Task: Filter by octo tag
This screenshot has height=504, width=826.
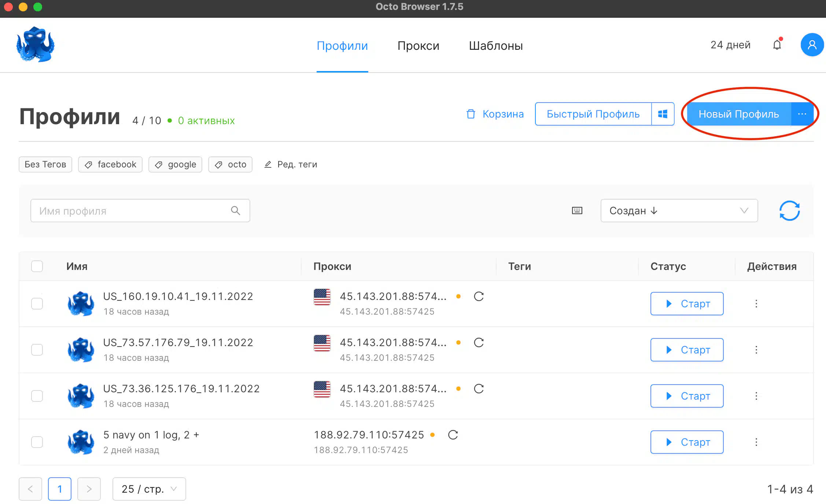Action: click(230, 164)
